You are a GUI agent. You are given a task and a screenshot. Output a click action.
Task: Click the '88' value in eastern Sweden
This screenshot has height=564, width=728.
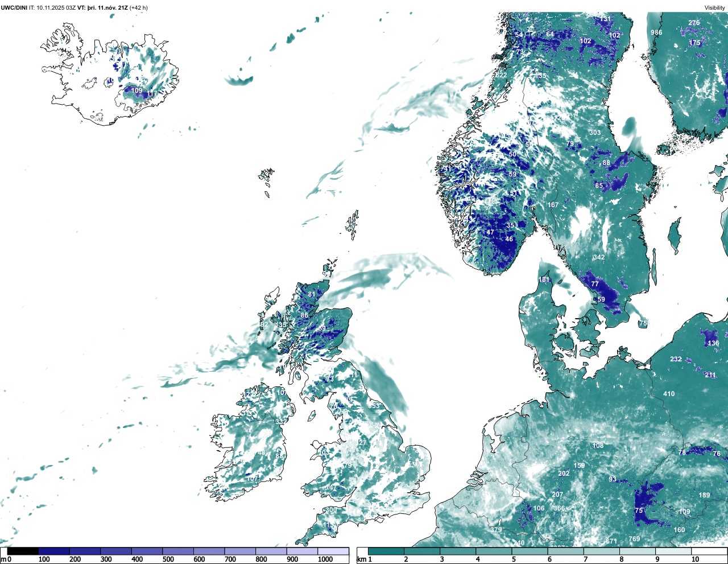click(x=606, y=163)
